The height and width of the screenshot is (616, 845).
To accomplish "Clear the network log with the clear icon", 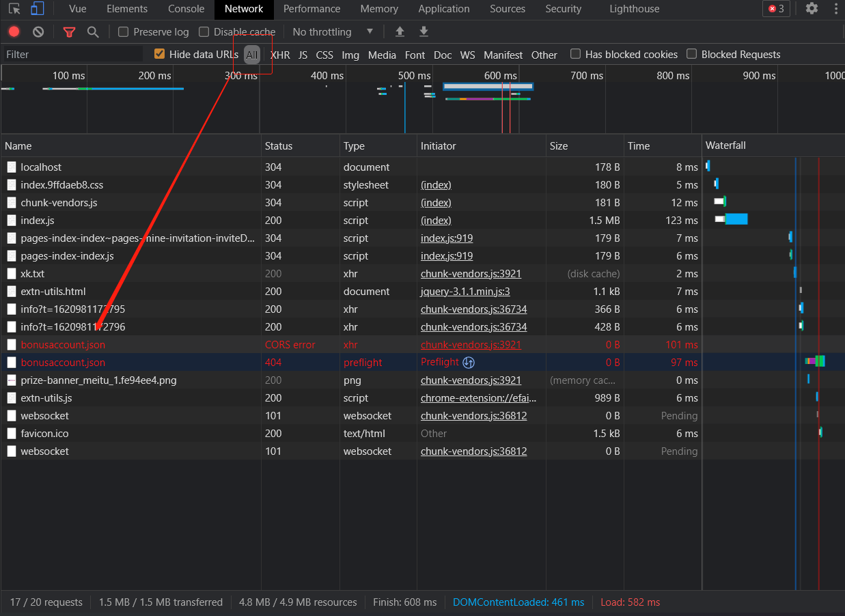I will pyautogui.click(x=38, y=31).
